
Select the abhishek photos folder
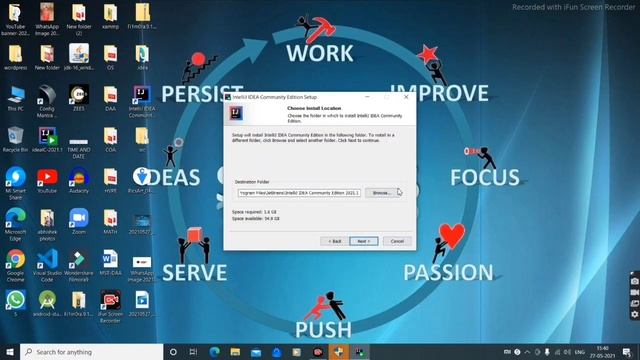(47, 224)
